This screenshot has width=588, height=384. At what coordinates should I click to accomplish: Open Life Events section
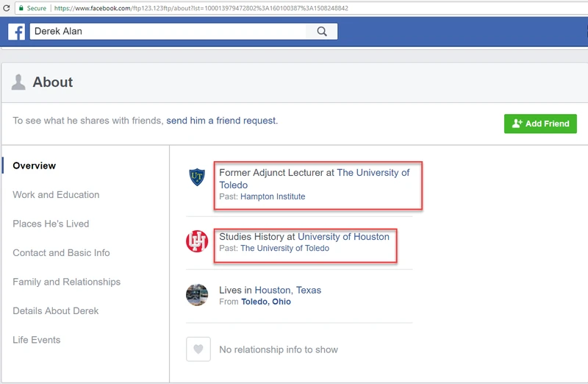(36, 340)
